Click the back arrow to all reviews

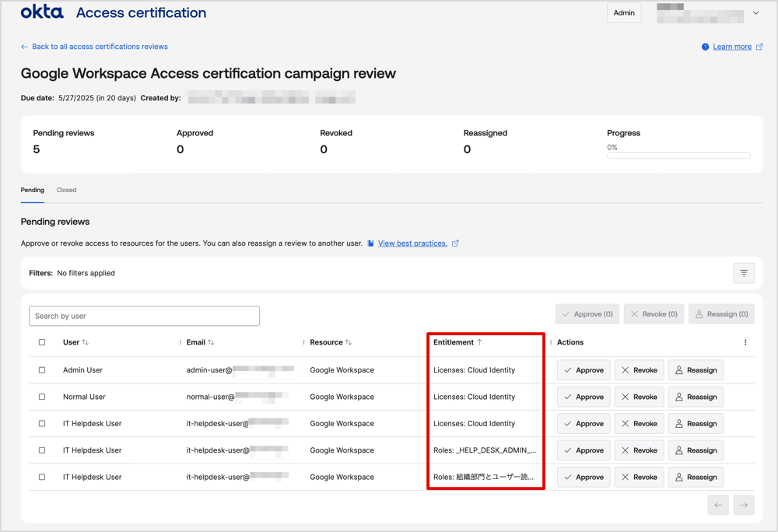[24, 47]
